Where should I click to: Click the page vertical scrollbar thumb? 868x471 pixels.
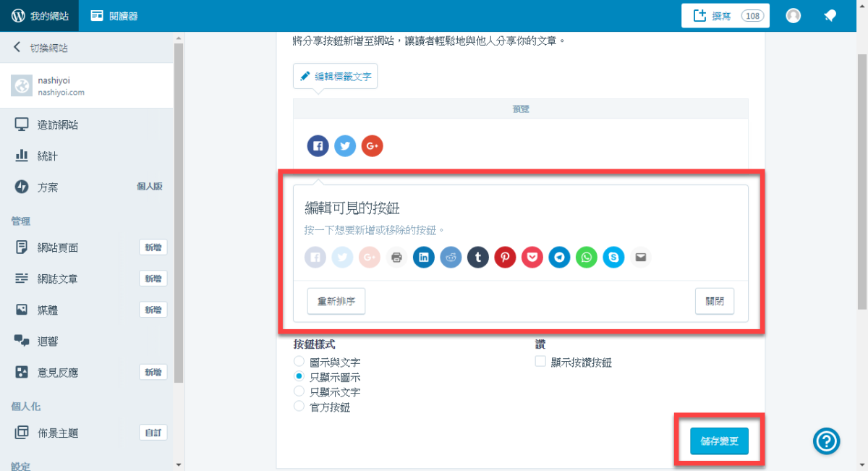(861, 181)
